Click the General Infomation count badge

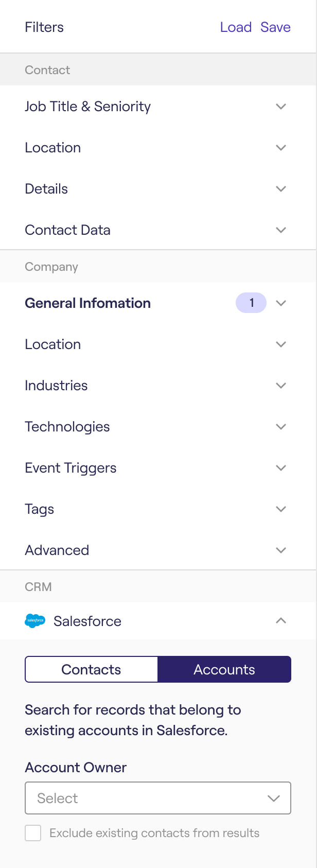pos(251,303)
